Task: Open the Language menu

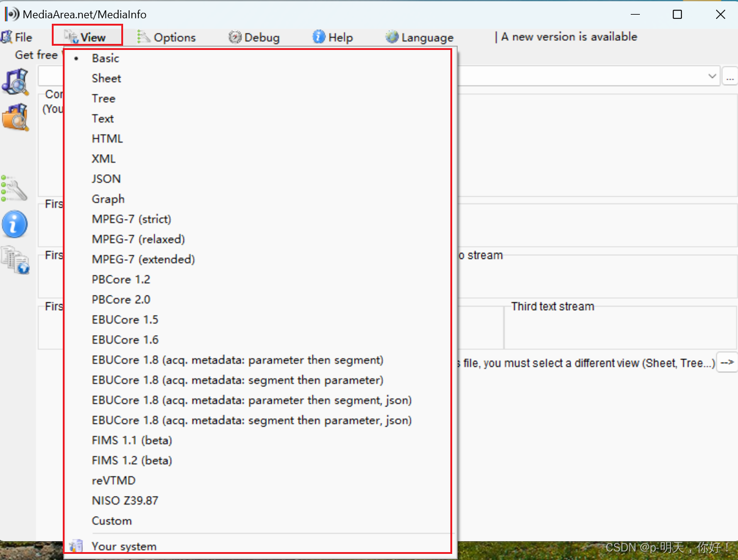Action: [x=420, y=37]
